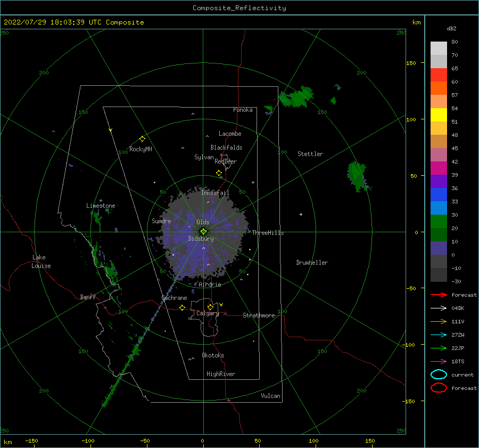
Task: Click the red forecast arrow in legend
Action: point(439,295)
